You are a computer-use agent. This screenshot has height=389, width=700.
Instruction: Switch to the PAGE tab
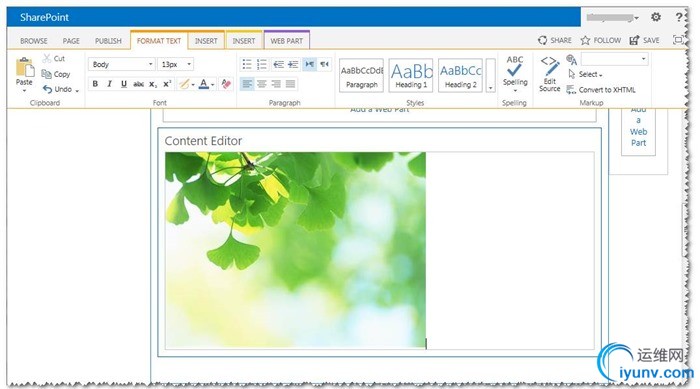click(71, 41)
